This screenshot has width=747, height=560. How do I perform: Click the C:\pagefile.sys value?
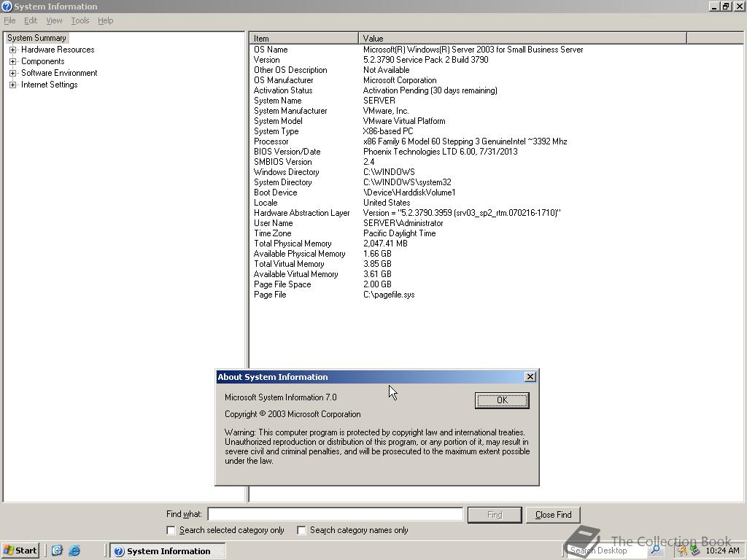click(x=389, y=295)
